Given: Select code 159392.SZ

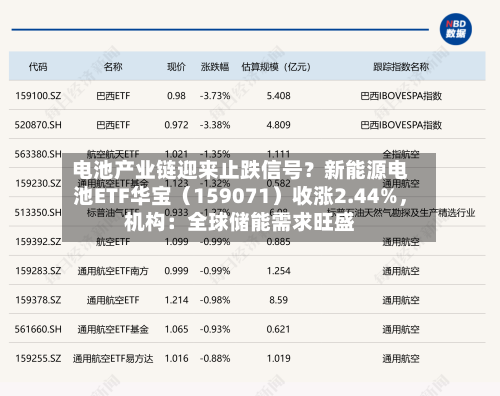Looking at the screenshot, I should coord(38,242).
